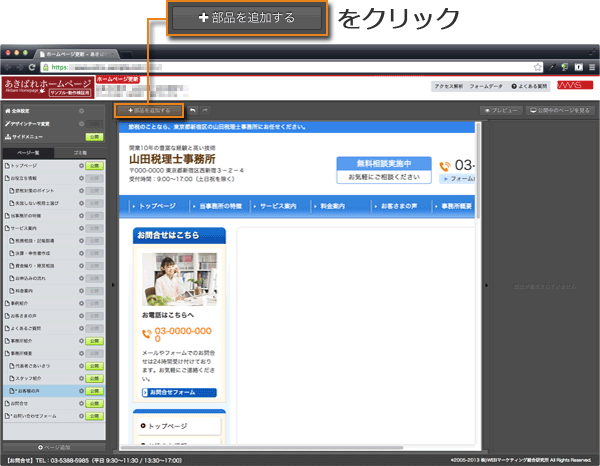Open gear icon for 事務所概要 page row
Screen dimensions: 600x466
pyautogui.click(x=81, y=354)
